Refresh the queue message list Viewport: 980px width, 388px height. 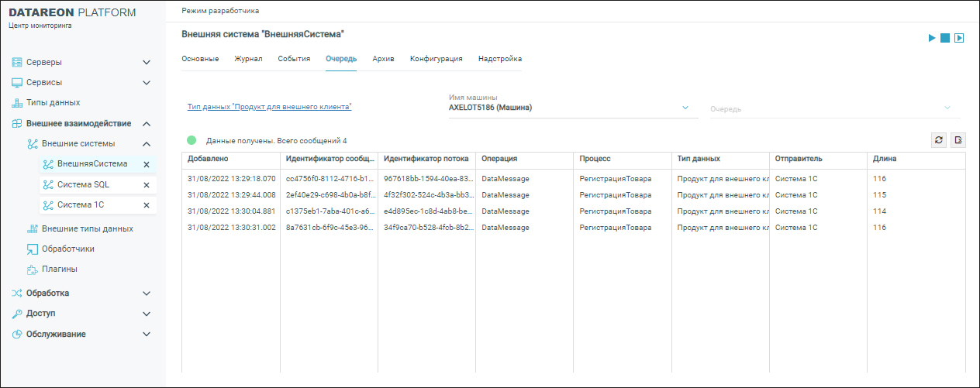[x=939, y=139]
